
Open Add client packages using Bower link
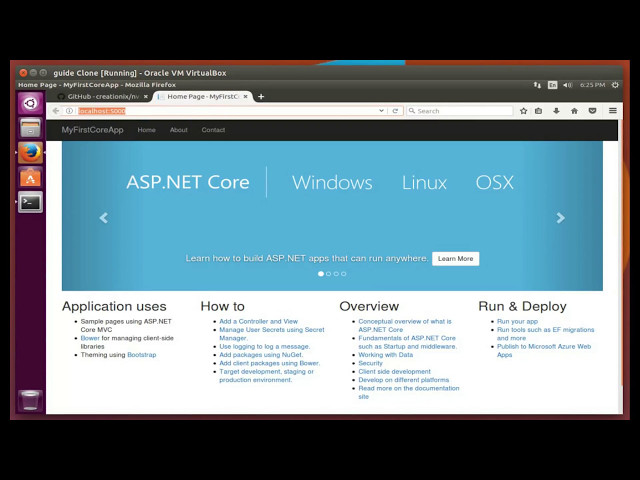tap(269, 363)
